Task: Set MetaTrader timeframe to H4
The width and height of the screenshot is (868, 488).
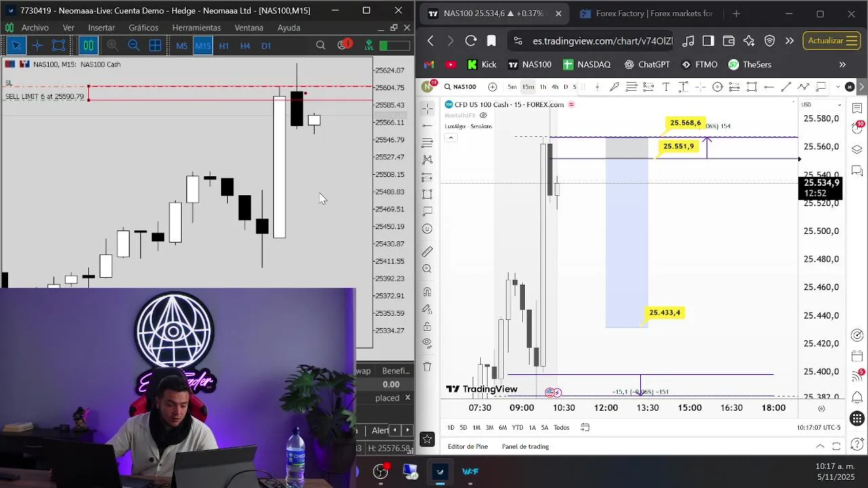Action: click(245, 45)
